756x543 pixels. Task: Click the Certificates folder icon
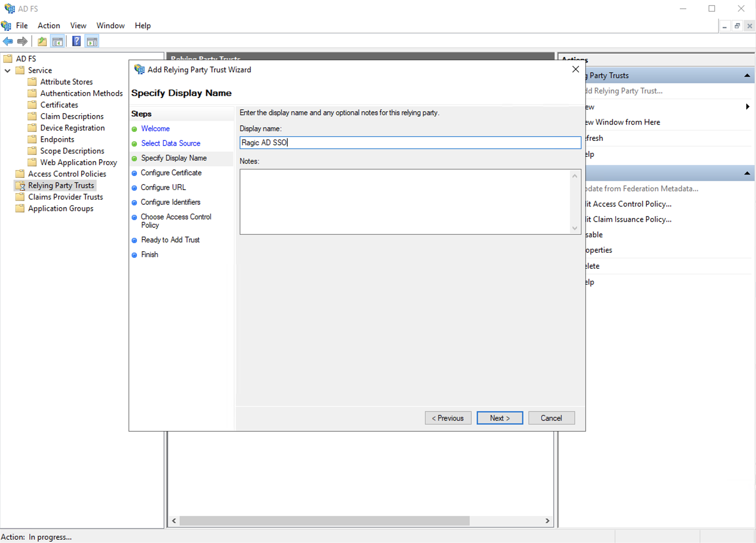(32, 105)
